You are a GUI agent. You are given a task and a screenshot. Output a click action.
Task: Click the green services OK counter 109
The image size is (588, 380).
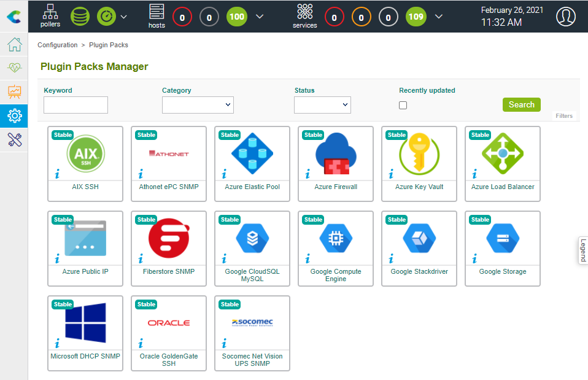(416, 17)
